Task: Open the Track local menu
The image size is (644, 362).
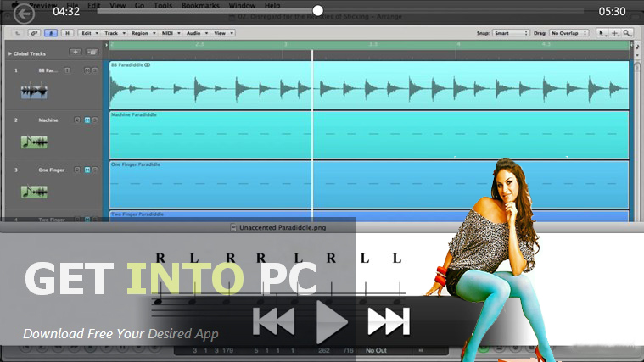Action: (115, 33)
